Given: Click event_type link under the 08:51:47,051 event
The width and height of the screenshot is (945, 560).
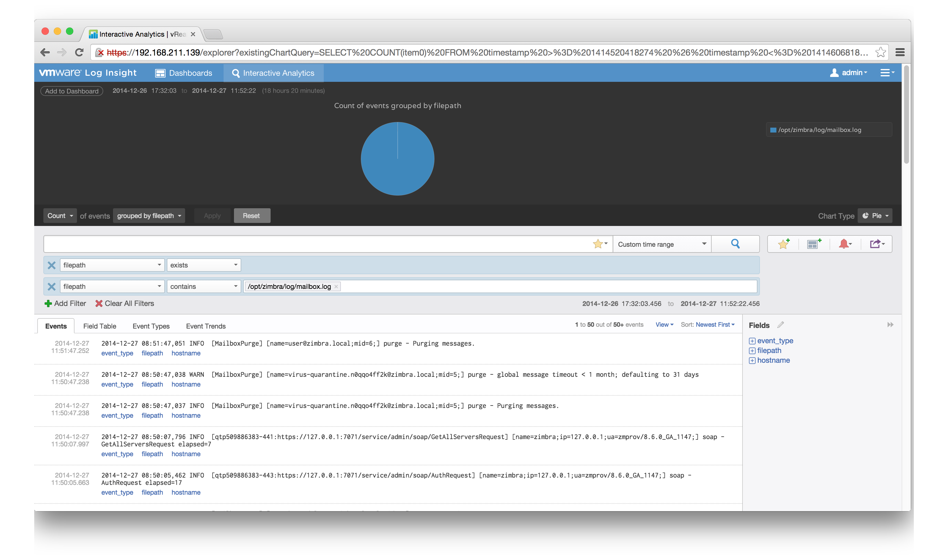Looking at the screenshot, I should click(117, 353).
